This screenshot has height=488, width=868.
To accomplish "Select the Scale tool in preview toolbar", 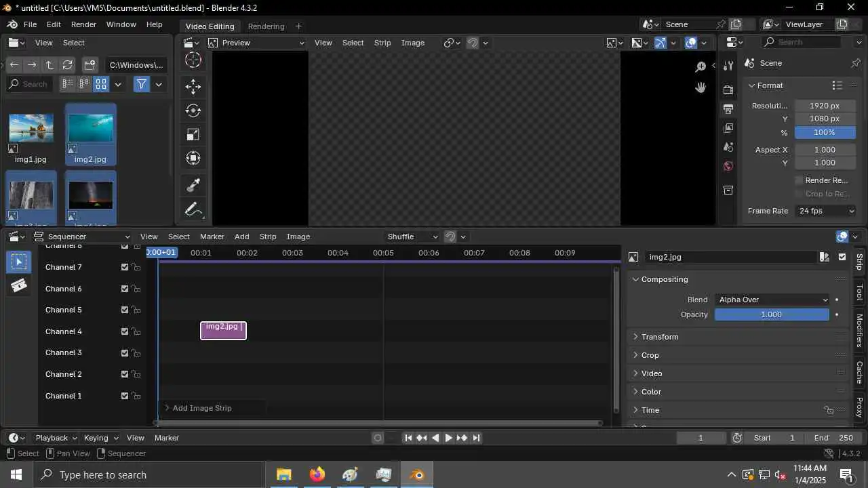I will point(193,135).
